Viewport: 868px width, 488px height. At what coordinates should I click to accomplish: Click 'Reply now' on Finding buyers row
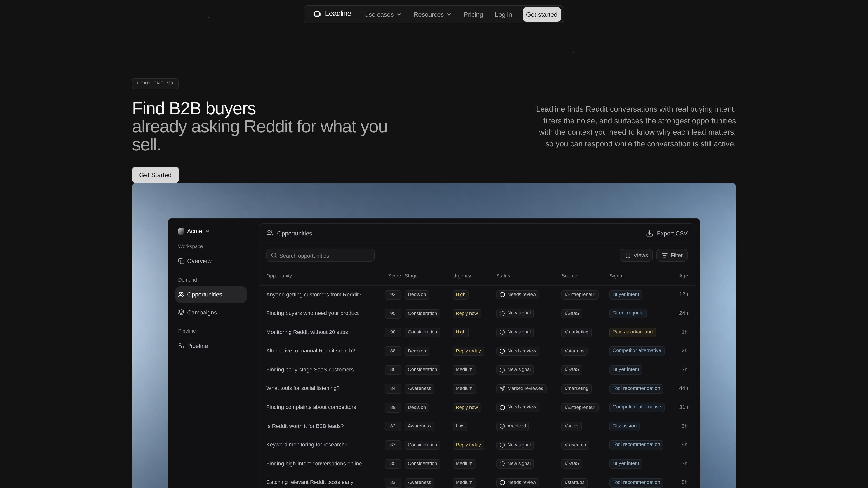[x=467, y=314]
